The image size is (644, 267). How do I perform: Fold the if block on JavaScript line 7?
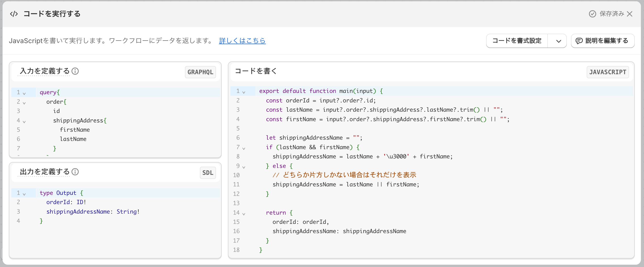(x=244, y=148)
